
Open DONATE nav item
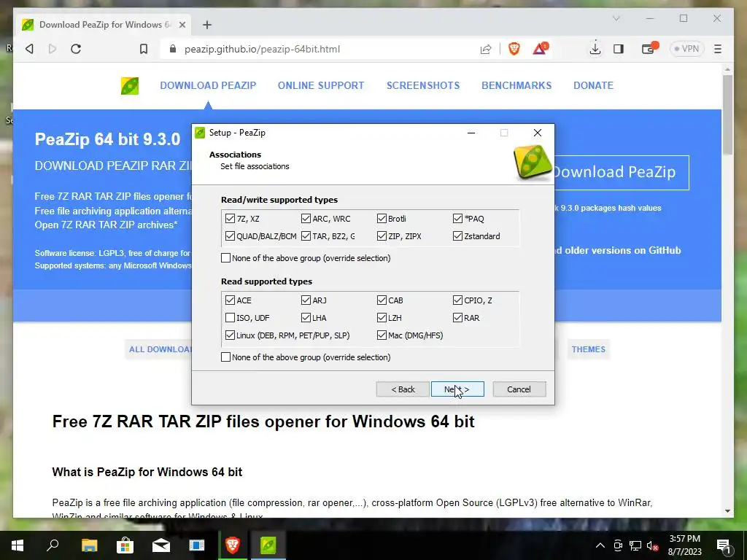coord(593,86)
